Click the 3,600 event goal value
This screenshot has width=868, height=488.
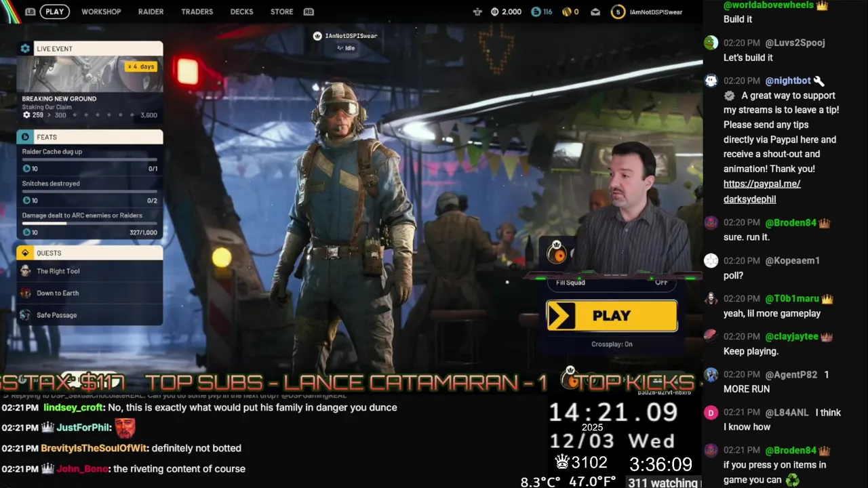[x=149, y=115]
